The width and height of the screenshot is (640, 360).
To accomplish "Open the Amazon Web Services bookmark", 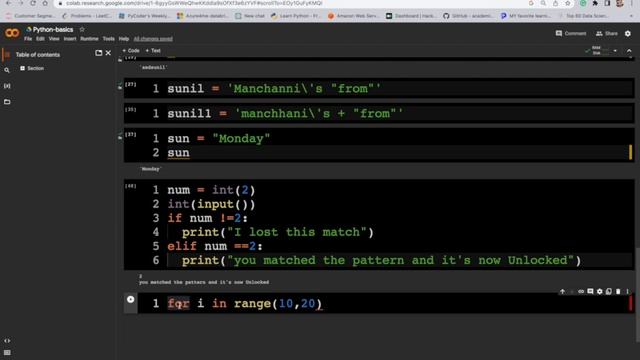I will (353, 16).
